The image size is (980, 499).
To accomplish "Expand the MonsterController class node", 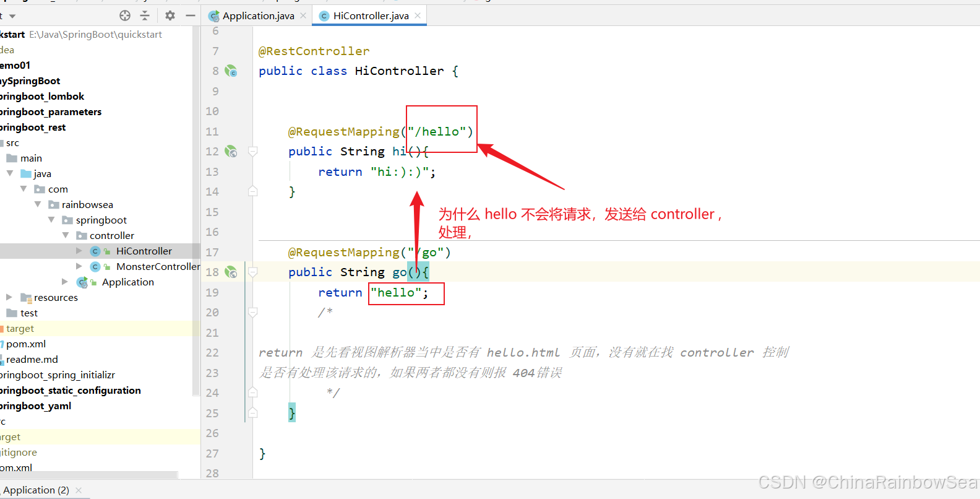I will tap(79, 266).
